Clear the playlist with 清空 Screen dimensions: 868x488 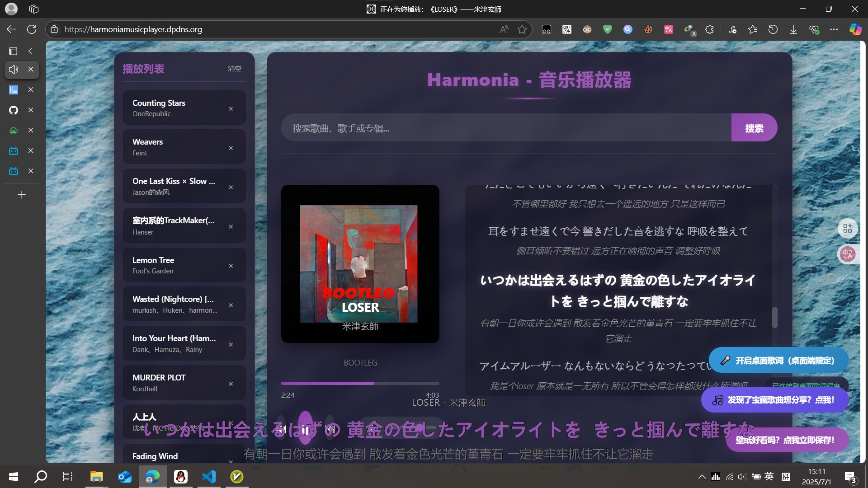pos(234,69)
